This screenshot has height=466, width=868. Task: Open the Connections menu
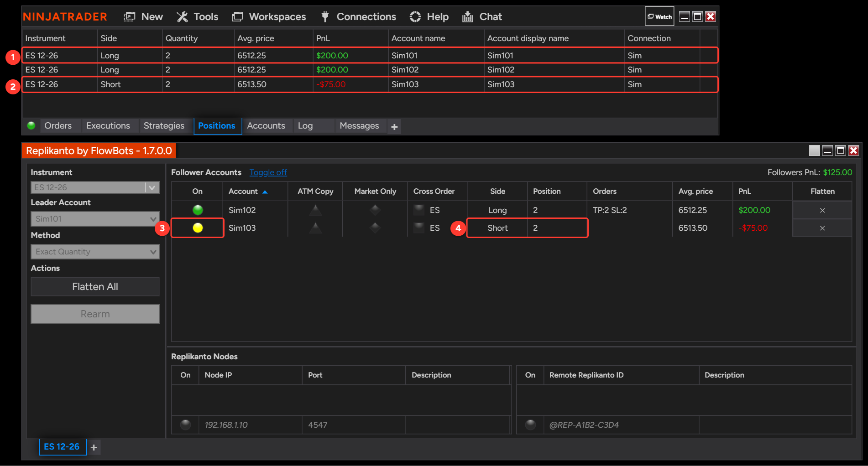358,17
